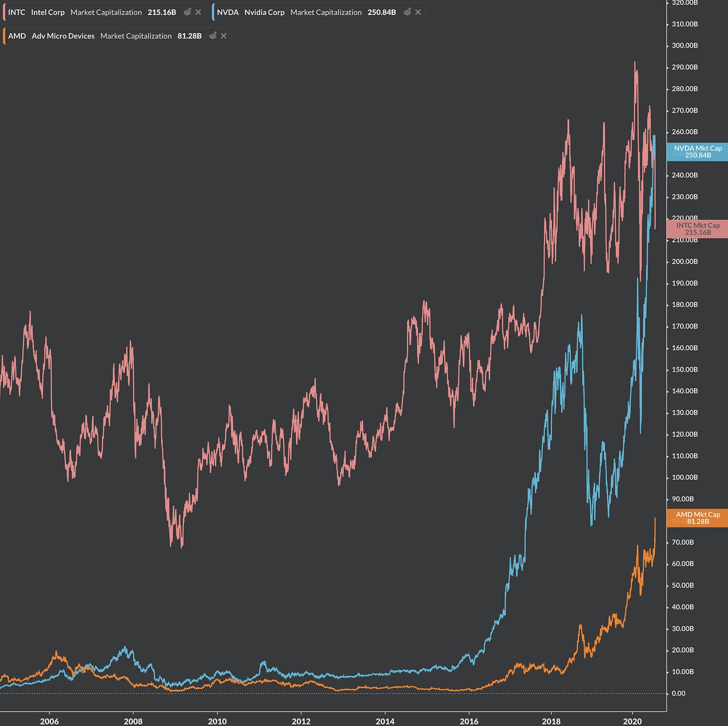Open the INTC series layers icon

pyautogui.click(x=187, y=12)
